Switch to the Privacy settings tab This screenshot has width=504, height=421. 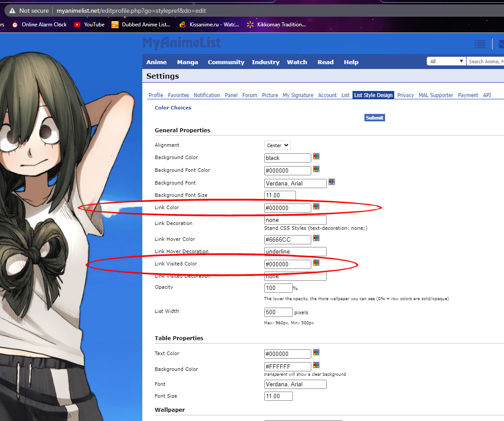click(405, 95)
